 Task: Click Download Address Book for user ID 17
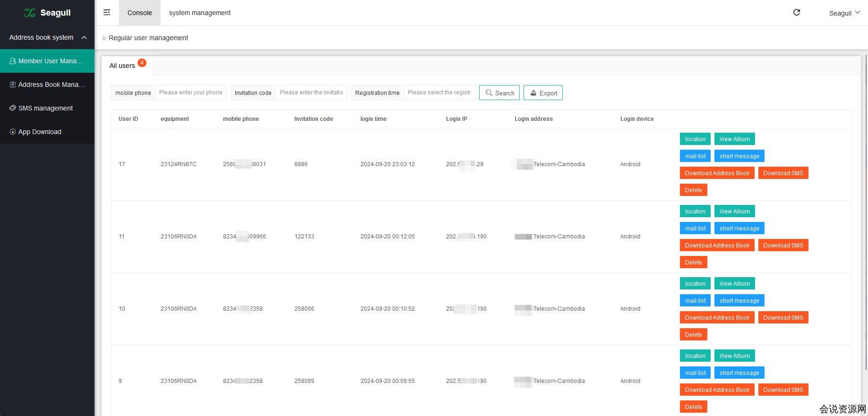[717, 173]
